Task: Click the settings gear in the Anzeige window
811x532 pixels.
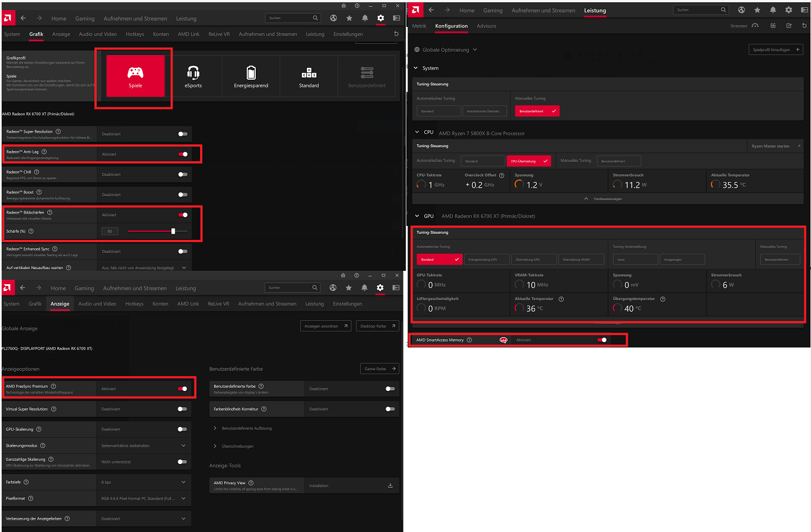Action: (x=380, y=288)
